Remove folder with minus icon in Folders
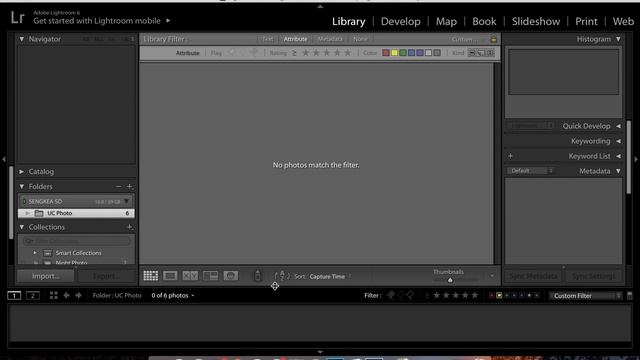Image resolution: width=640 pixels, height=360 pixels. point(118,187)
